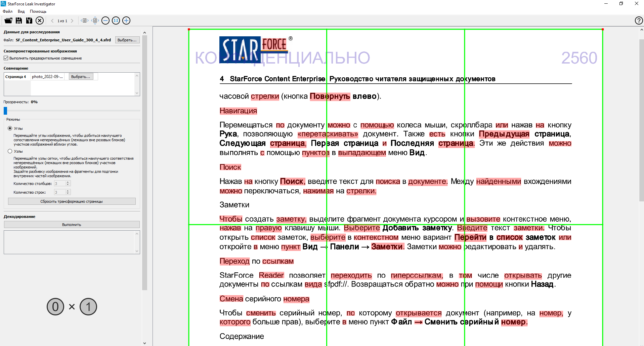Click the left panel vertical scrollbar thumb
This screenshot has height=346, width=644.
click(x=144, y=163)
